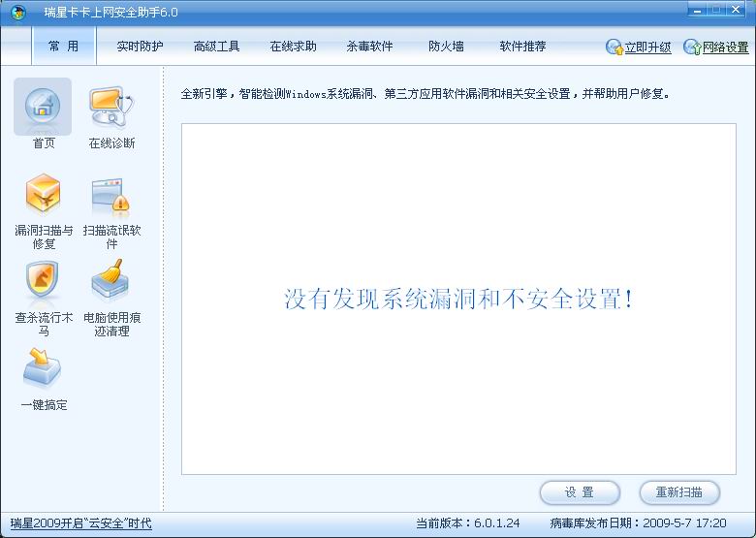Image resolution: width=756 pixels, height=538 pixels.
Task: Click the 设置 button
Action: (580, 492)
